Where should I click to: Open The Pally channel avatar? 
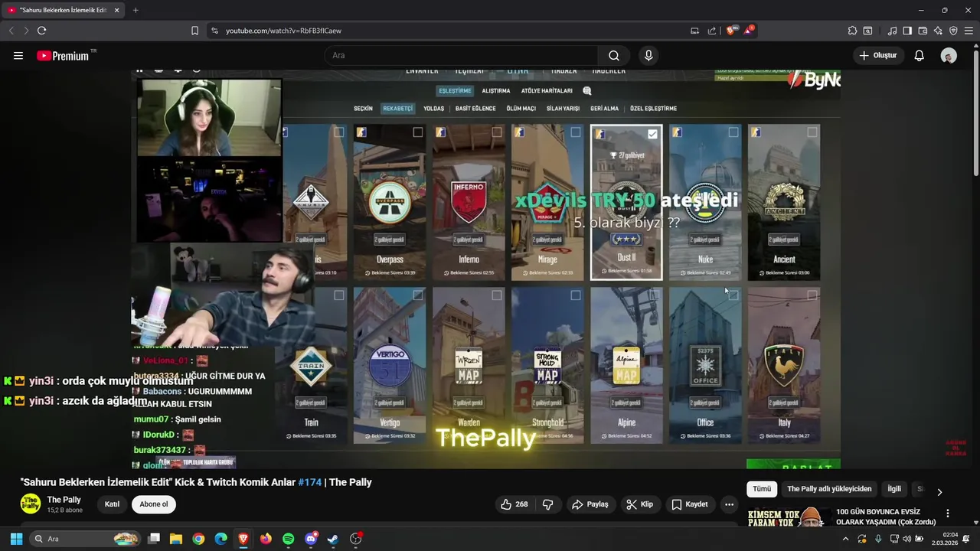(30, 504)
